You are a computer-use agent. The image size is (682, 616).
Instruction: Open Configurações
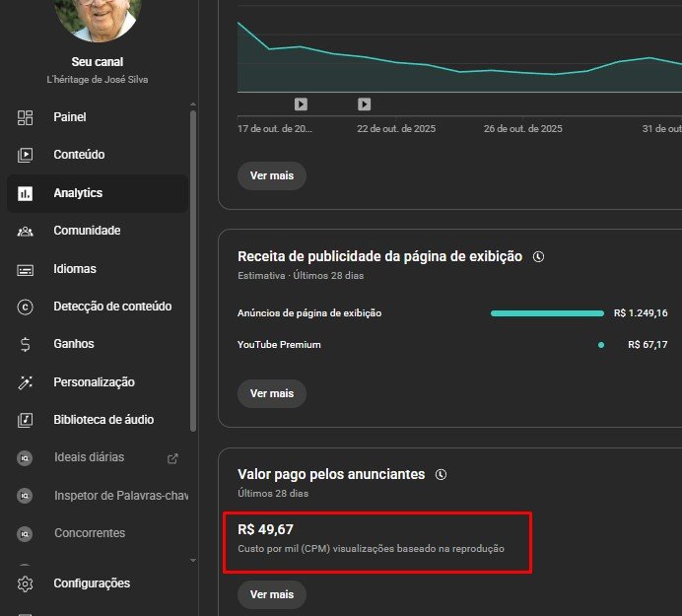click(x=98, y=583)
